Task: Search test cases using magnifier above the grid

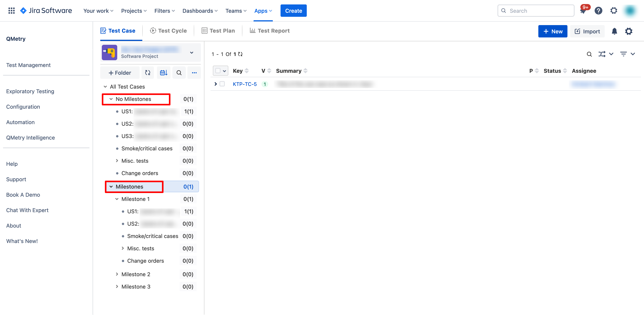Action: tap(589, 54)
